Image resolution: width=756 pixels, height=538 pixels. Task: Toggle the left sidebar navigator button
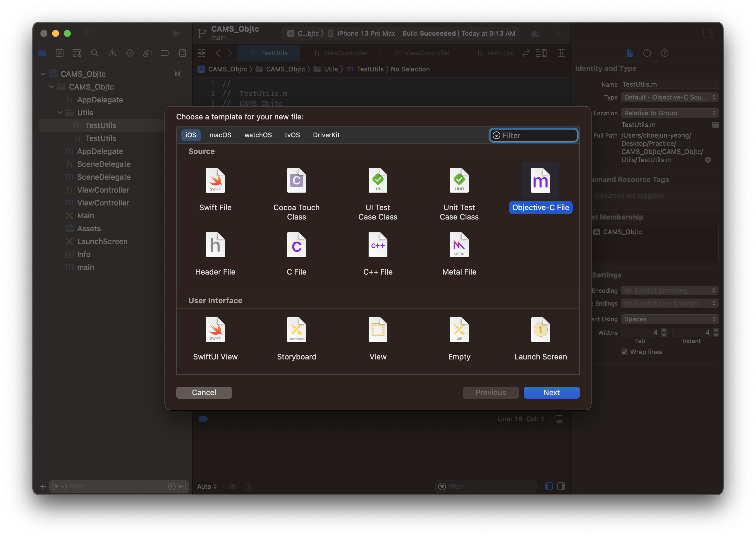coord(90,33)
